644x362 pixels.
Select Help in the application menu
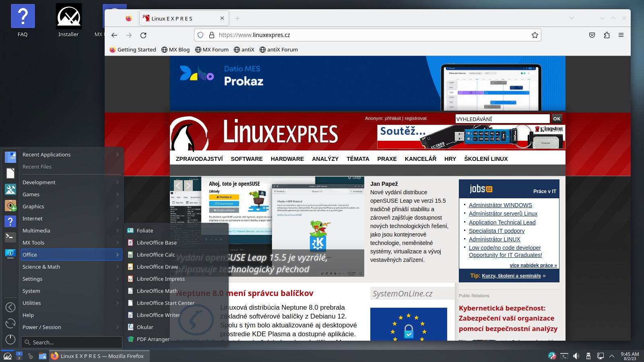click(71, 315)
